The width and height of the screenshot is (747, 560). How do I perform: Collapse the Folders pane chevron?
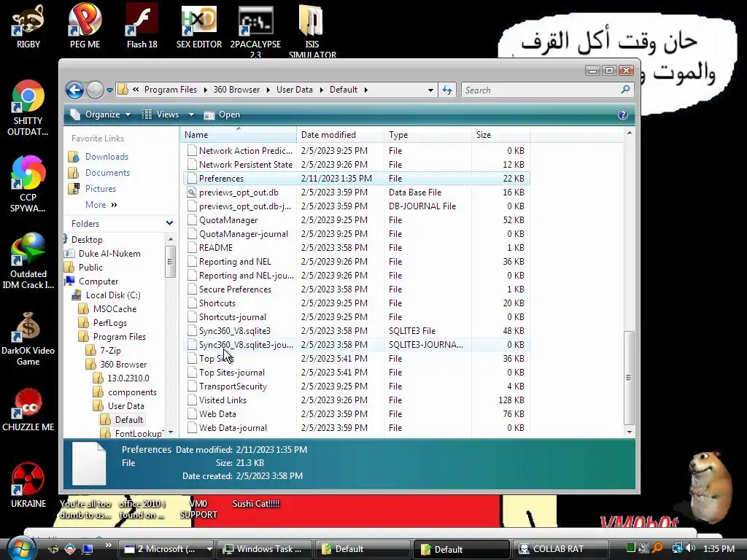[169, 223]
